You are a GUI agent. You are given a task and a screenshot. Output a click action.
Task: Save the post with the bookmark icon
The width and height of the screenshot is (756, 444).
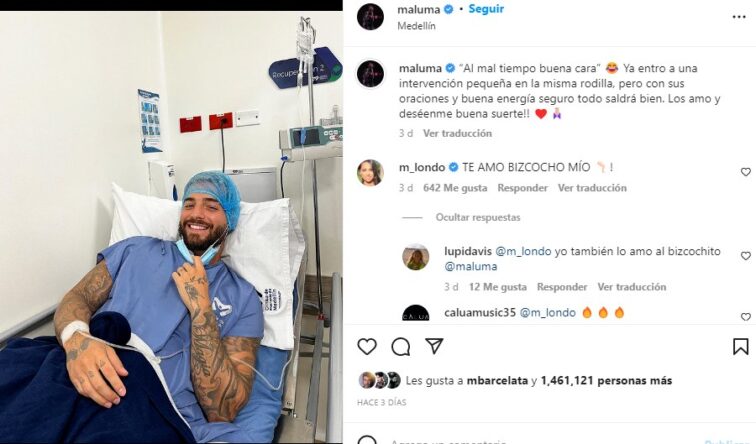(741, 346)
